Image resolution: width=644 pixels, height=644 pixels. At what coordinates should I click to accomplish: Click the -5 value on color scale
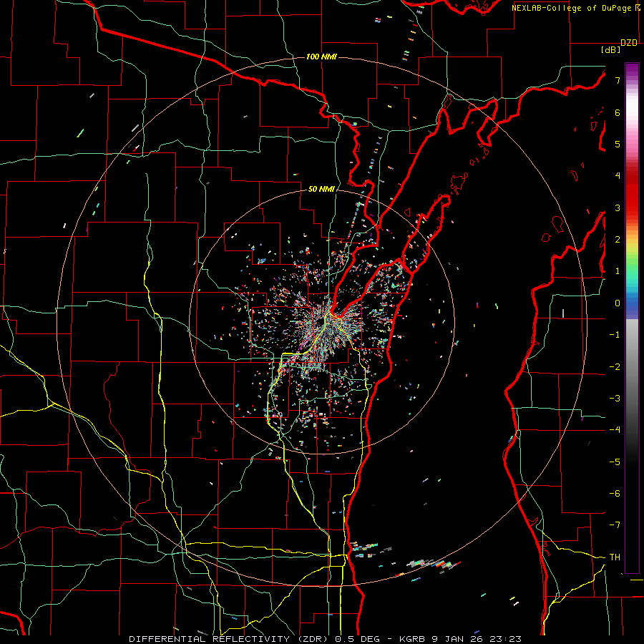click(615, 462)
